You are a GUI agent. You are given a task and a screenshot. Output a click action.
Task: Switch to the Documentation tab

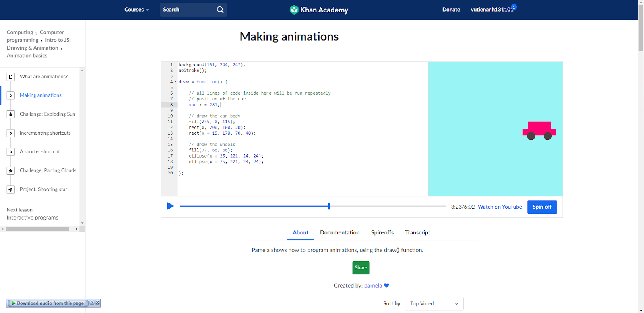[x=340, y=232]
